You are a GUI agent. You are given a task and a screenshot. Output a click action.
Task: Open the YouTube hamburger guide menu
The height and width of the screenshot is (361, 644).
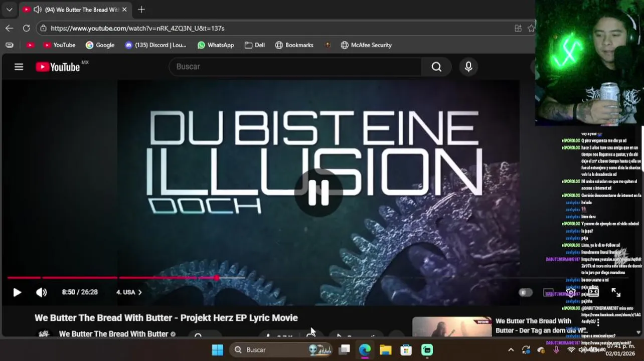pos(19,67)
